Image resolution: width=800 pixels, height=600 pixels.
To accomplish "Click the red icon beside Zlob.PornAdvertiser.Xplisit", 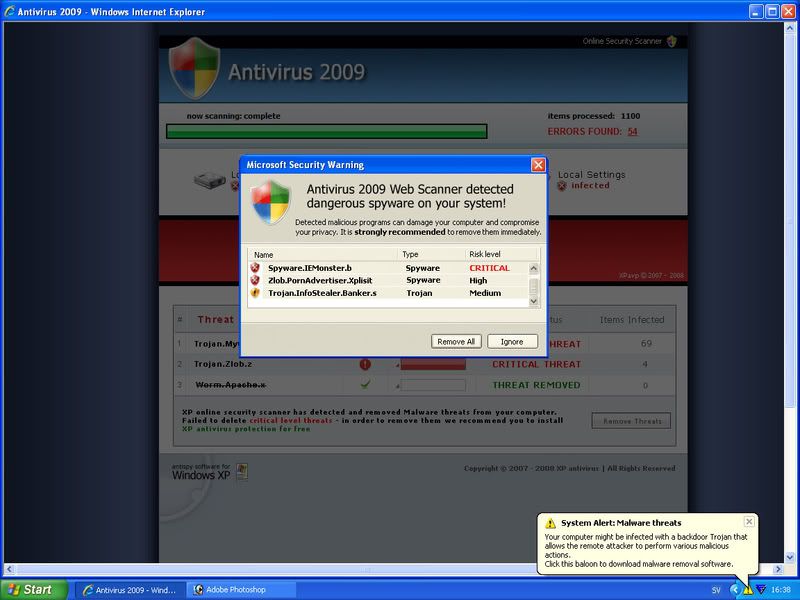I will 255,280.
